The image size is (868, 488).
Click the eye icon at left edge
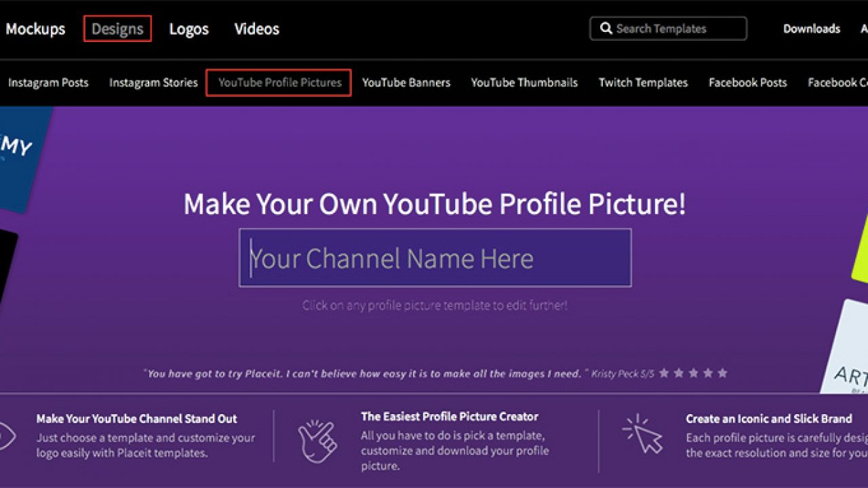[x=5, y=435]
